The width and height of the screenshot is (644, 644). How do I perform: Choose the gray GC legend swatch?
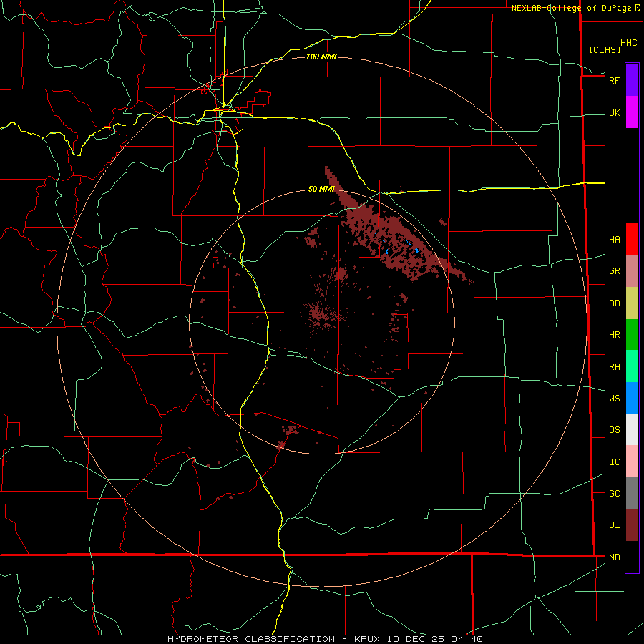(632, 493)
